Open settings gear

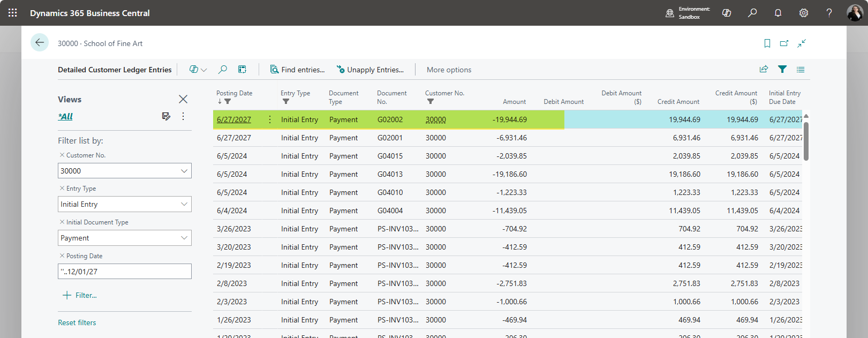click(x=804, y=13)
